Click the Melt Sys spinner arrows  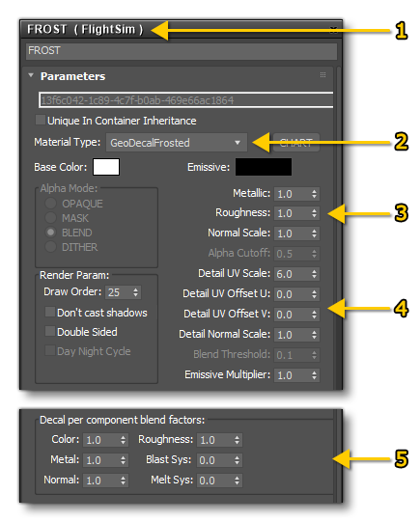(x=238, y=481)
